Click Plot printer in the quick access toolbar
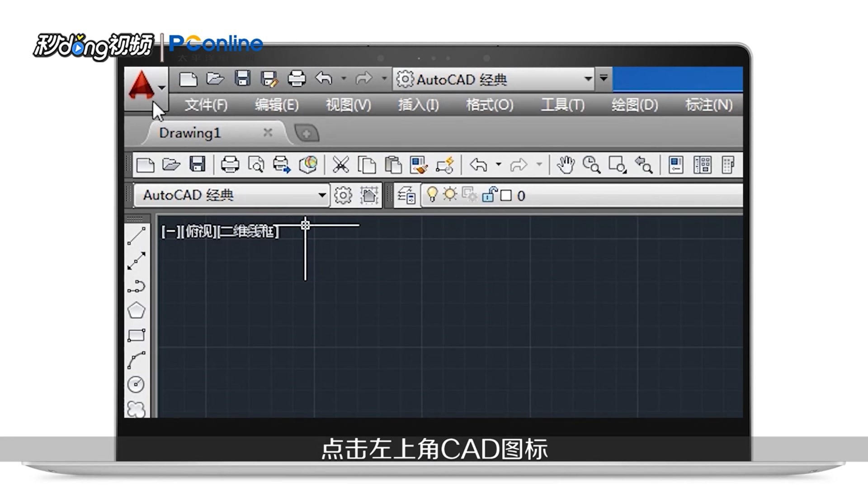The image size is (868, 488). click(297, 79)
